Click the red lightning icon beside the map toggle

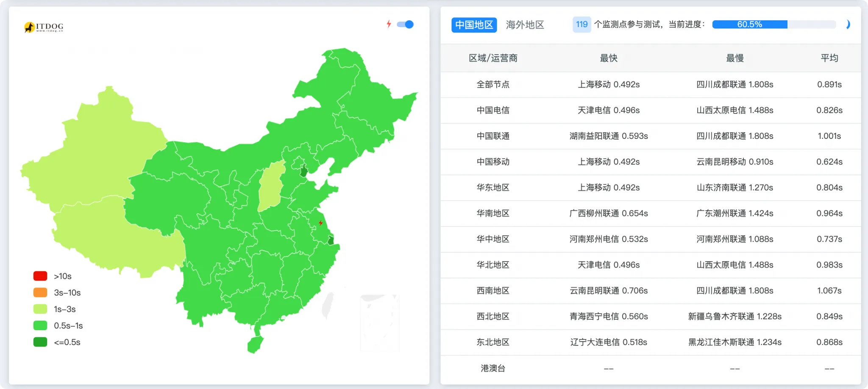click(x=389, y=24)
